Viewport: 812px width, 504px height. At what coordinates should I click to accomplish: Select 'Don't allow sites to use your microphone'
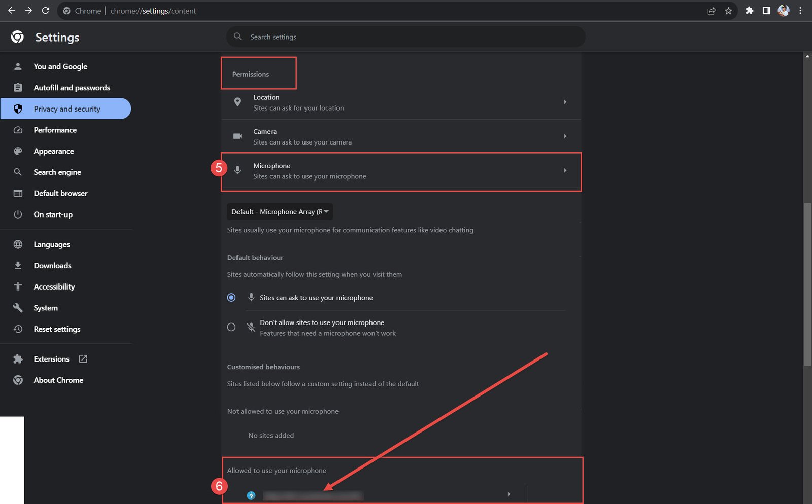[231, 327]
